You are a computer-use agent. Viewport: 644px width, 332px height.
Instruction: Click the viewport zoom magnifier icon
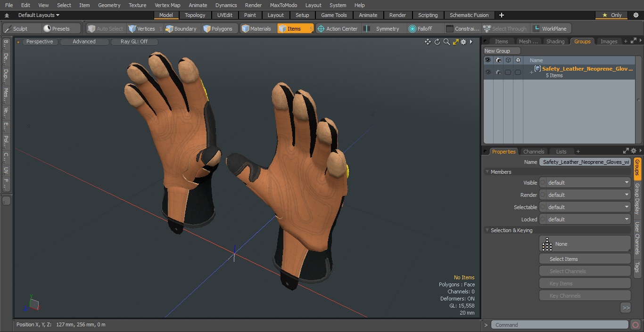pos(446,42)
